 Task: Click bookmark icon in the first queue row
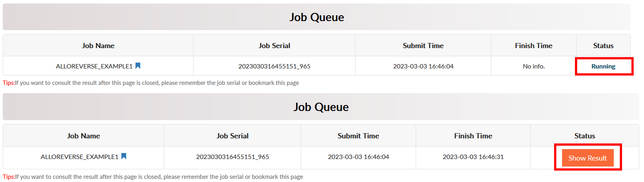[138, 66]
